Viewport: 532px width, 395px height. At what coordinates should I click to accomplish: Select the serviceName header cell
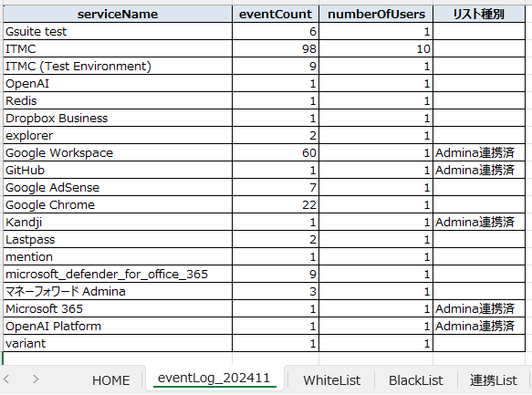pyautogui.click(x=118, y=14)
